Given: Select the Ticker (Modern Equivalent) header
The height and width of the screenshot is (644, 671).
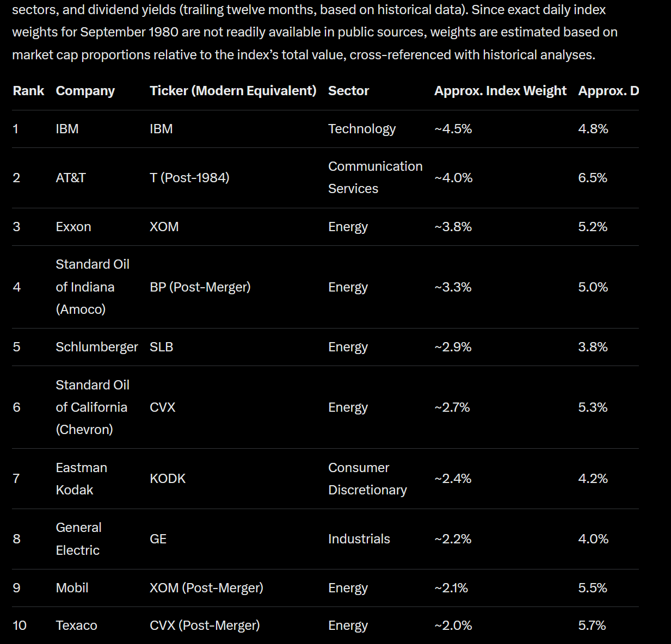Looking at the screenshot, I should tap(232, 91).
